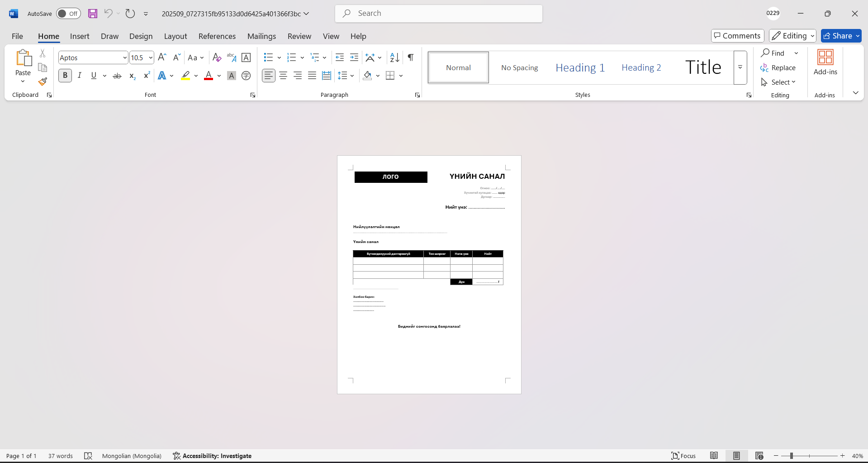Viewport: 868px width, 463px height.
Task: Activate the Format Painter
Action: [43, 81]
